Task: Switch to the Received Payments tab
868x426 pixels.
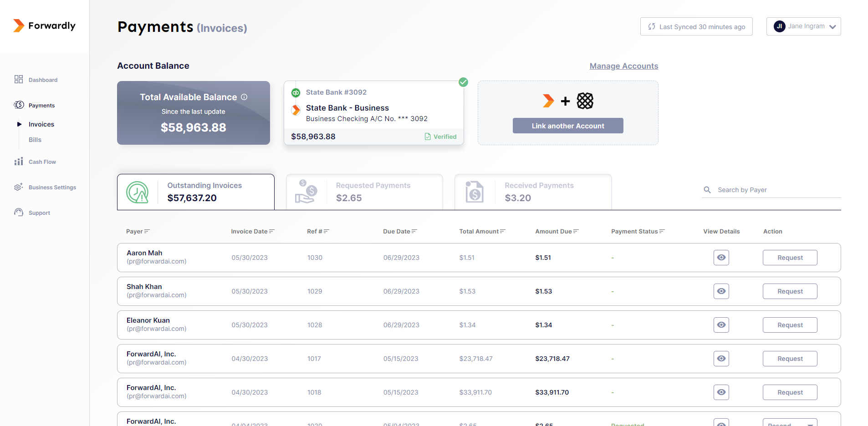Action: 533,192
